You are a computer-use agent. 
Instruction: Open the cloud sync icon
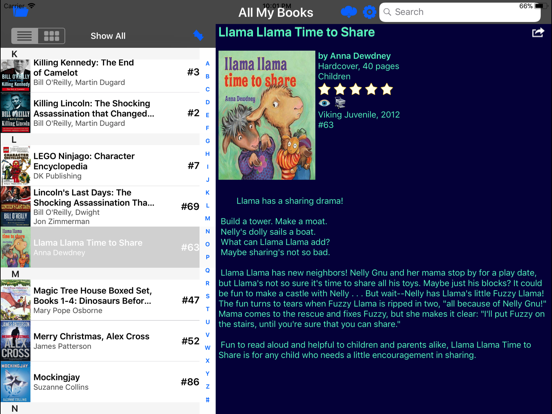[349, 12]
